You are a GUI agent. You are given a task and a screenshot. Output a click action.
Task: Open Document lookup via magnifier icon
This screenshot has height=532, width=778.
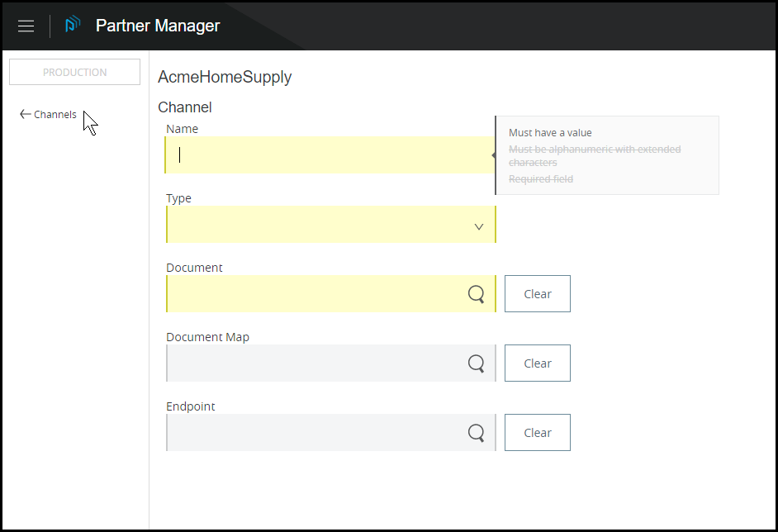tap(476, 294)
